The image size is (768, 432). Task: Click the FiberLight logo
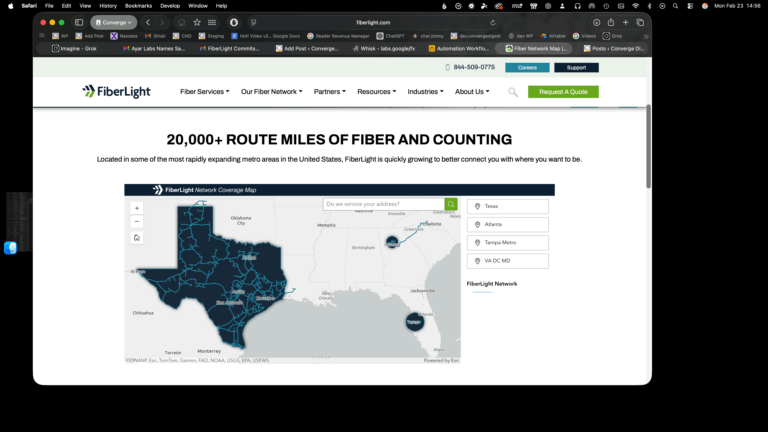click(x=116, y=92)
